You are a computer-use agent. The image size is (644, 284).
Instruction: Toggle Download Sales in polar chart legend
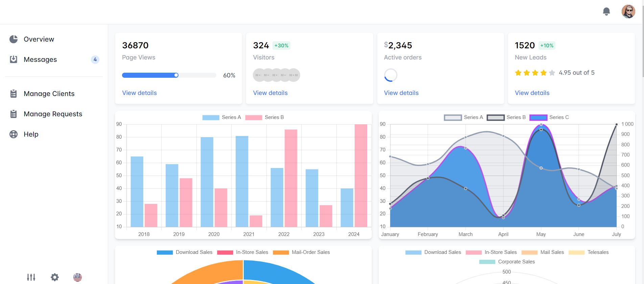433,252
